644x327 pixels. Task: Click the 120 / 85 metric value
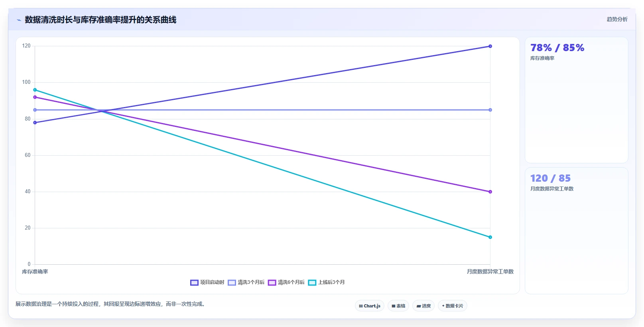click(550, 178)
